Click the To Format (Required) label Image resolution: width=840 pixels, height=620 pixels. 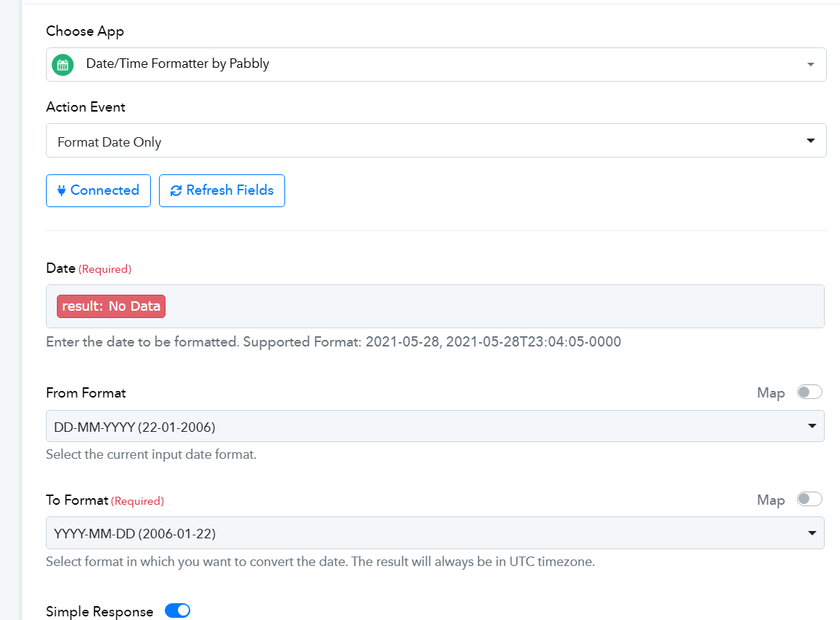[105, 500]
